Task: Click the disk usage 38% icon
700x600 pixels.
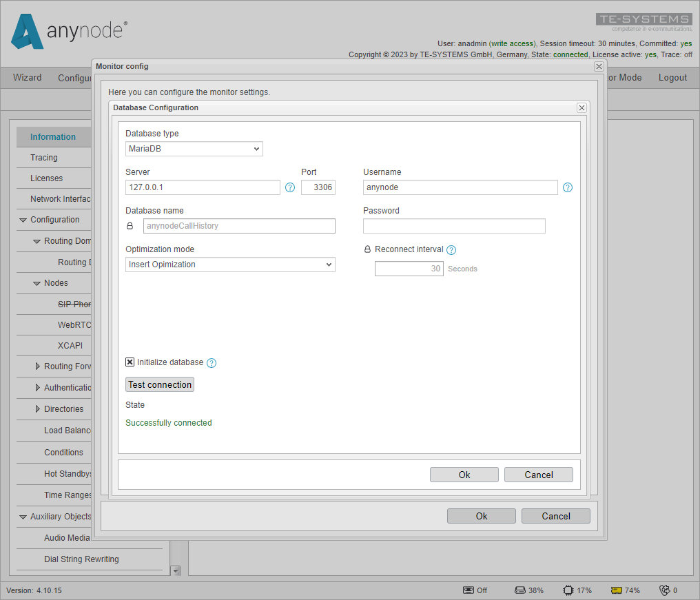Action: (520, 590)
